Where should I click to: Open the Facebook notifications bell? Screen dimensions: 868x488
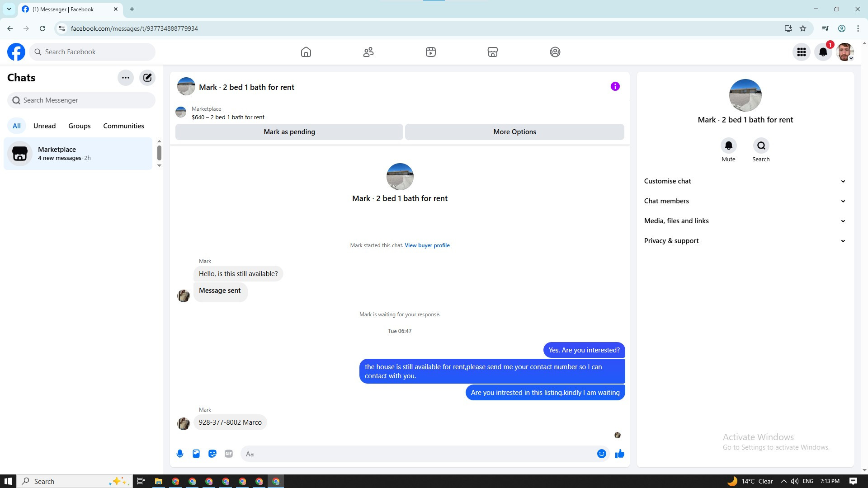coord(823,52)
